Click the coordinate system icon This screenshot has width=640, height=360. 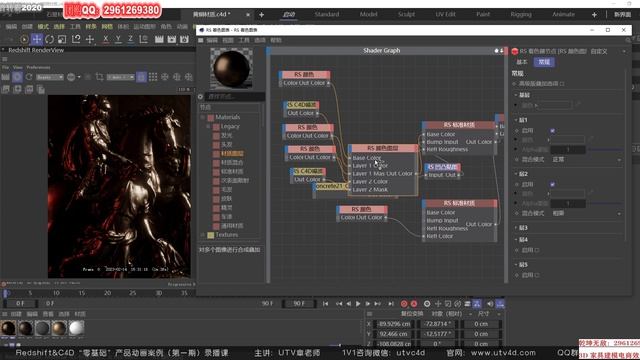point(143,39)
